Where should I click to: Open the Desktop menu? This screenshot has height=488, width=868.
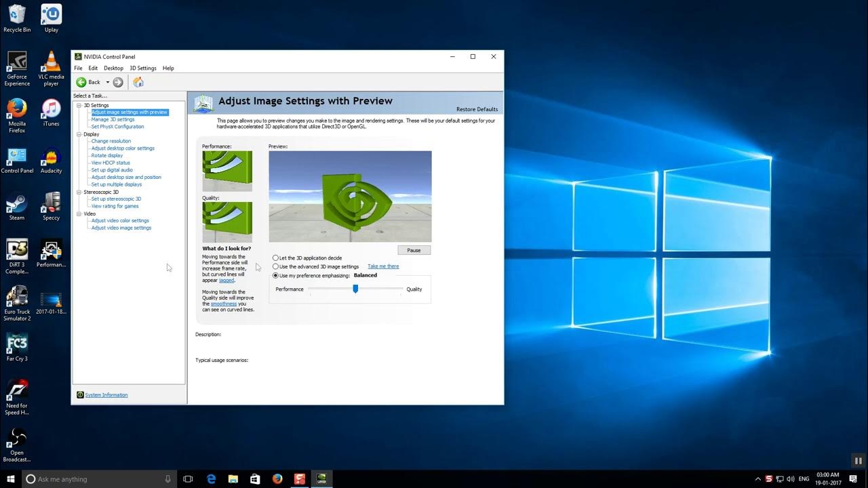tap(113, 68)
